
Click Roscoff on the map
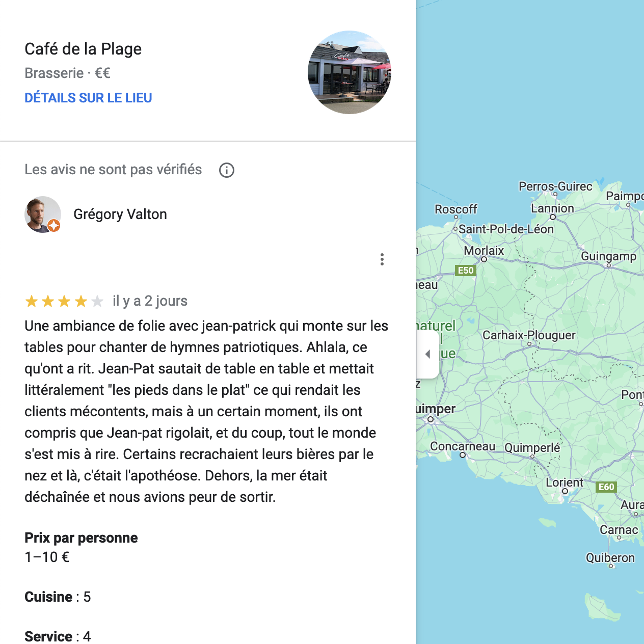(456, 209)
